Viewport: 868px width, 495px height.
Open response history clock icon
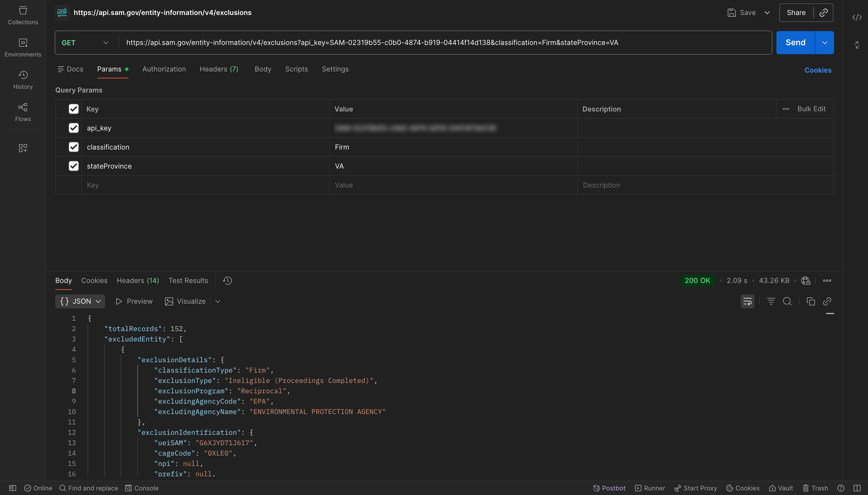pyautogui.click(x=227, y=280)
